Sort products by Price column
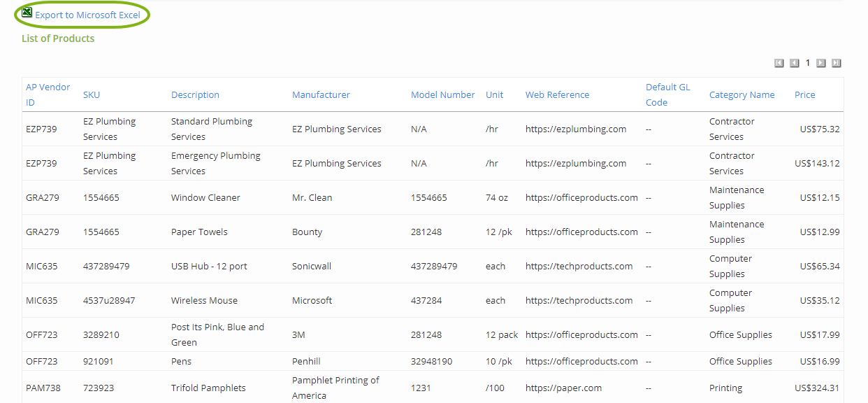868x403 pixels. [804, 94]
